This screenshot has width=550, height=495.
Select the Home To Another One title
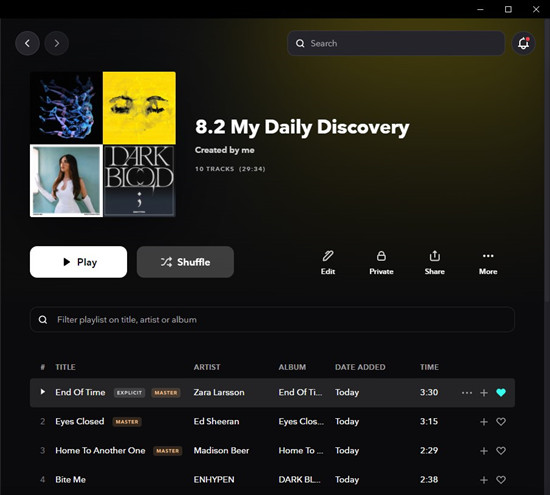click(100, 450)
